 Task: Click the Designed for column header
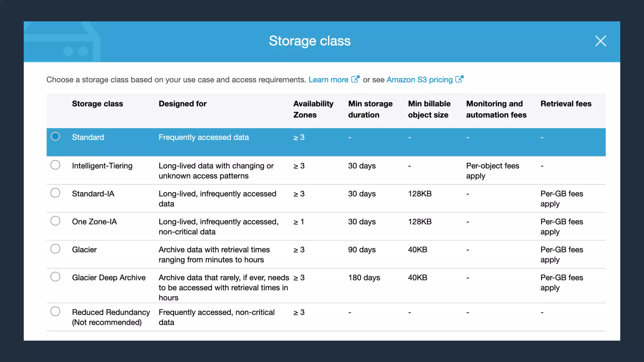coord(182,104)
